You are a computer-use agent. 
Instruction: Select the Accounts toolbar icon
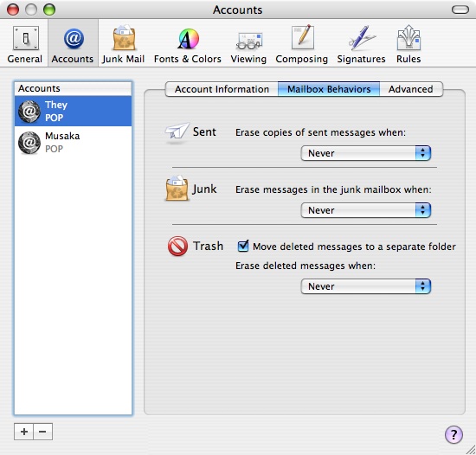coord(73,44)
